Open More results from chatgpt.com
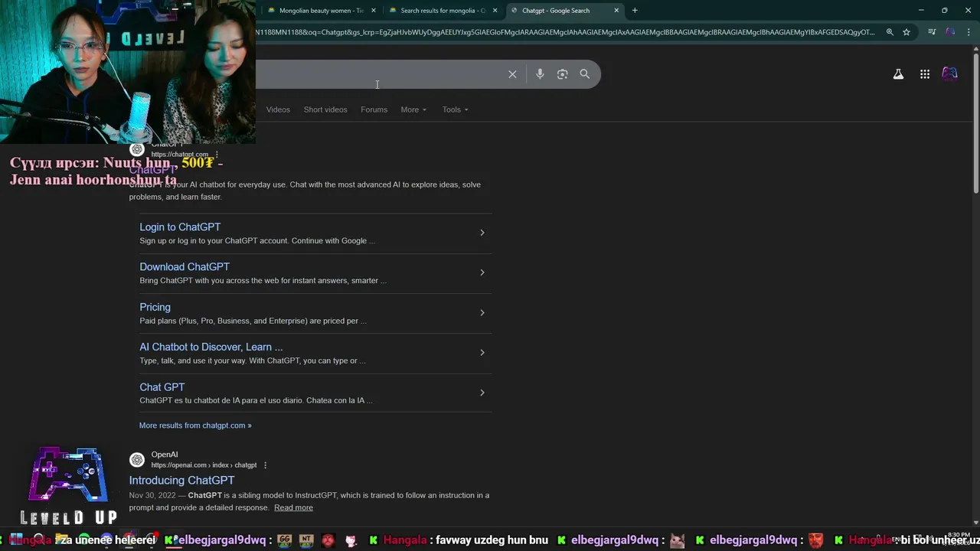 click(195, 425)
